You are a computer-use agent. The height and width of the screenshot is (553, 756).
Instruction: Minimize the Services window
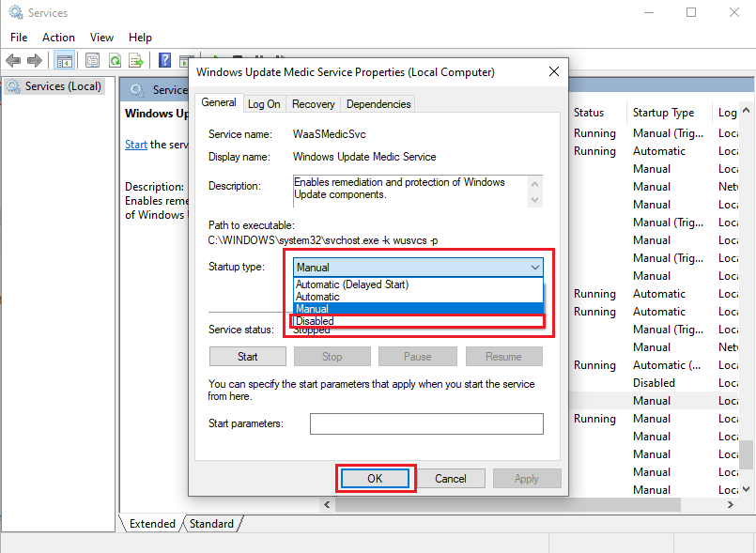(649, 12)
